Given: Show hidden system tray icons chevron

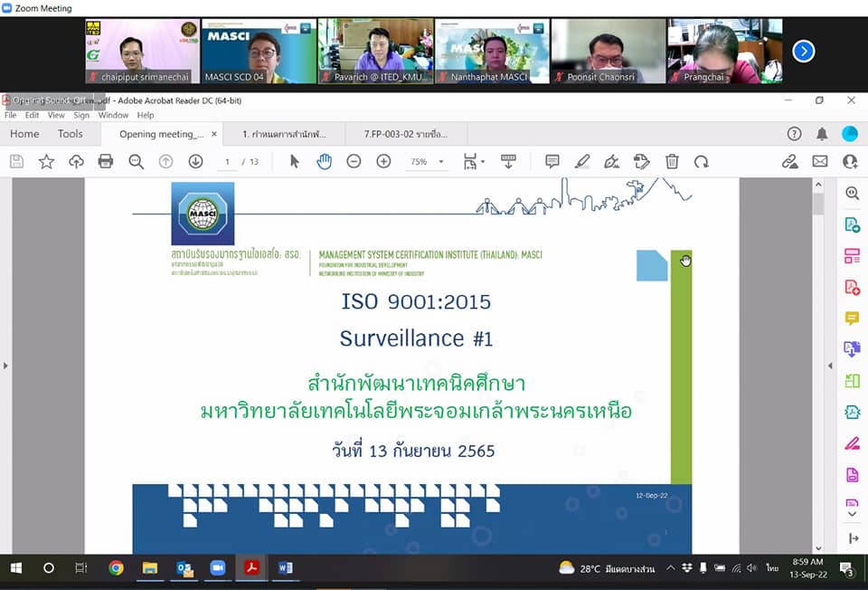Looking at the screenshot, I should [670, 568].
